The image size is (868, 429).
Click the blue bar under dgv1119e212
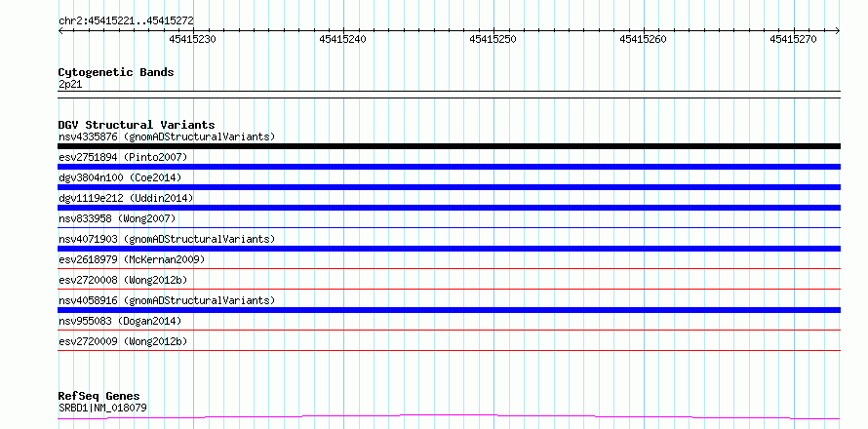[x=449, y=208]
